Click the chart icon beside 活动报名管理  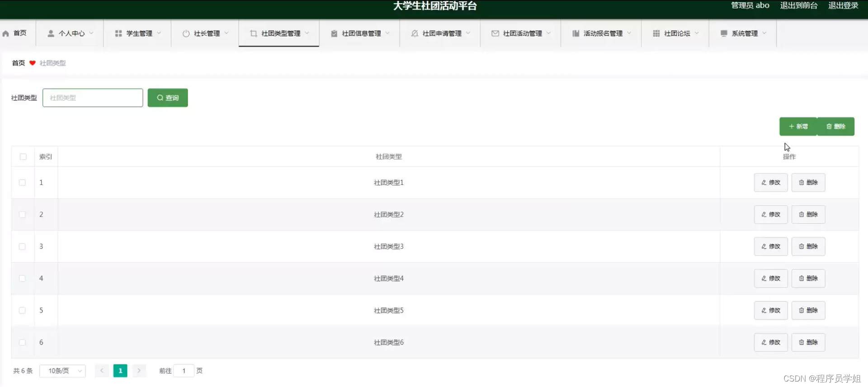(576, 33)
